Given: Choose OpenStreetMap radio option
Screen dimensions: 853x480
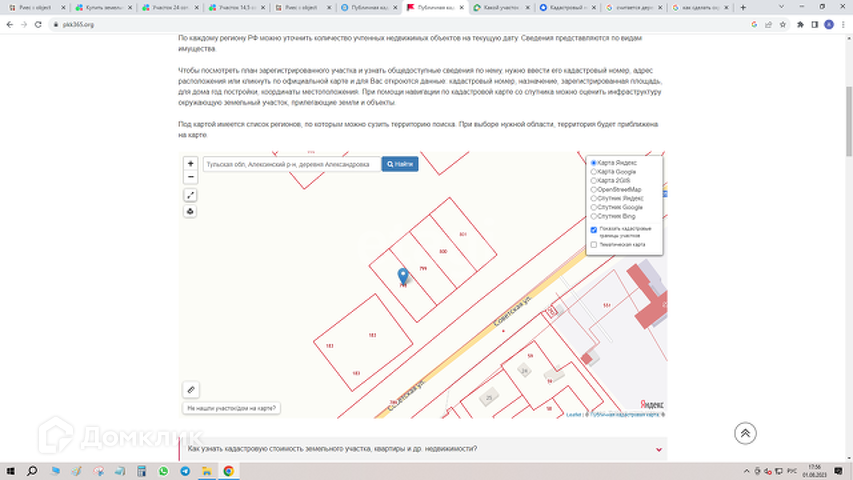Looking at the screenshot, I should pyautogui.click(x=594, y=189).
